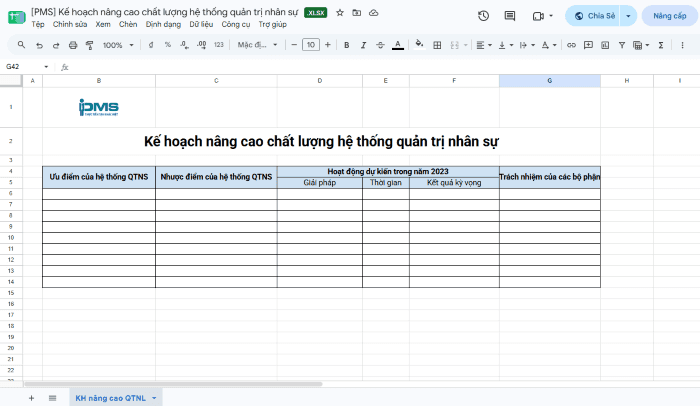Click the font size field showing 10
The image size is (700, 406).
[x=311, y=45]
